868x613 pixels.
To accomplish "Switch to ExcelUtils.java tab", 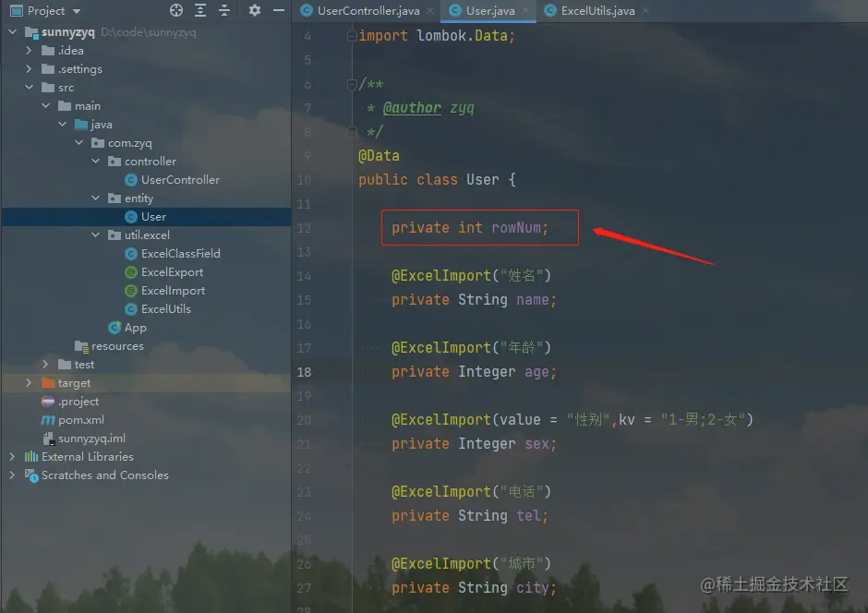I will click(x=597, y=10).
